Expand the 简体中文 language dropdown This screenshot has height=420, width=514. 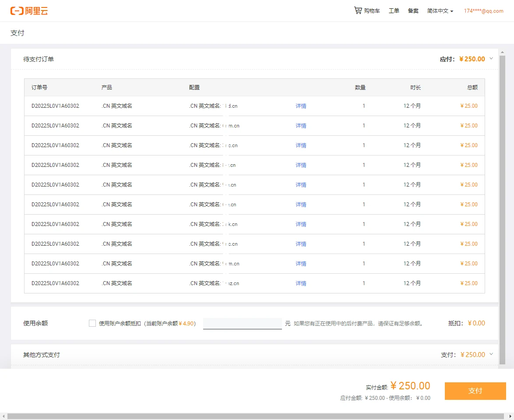pyautogui.click(x=440, y=11)
